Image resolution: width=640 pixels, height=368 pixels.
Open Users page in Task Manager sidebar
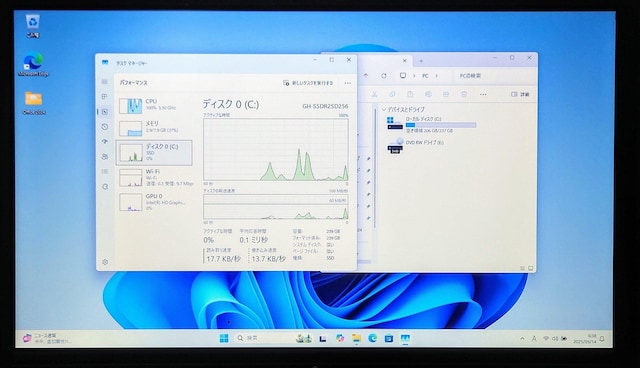104,157
